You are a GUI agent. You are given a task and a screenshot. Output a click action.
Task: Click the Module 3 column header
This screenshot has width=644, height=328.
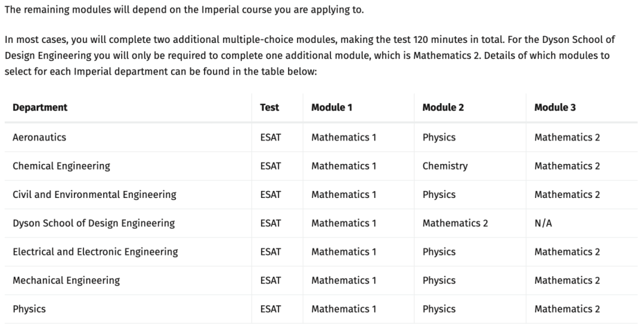point(555,107)
